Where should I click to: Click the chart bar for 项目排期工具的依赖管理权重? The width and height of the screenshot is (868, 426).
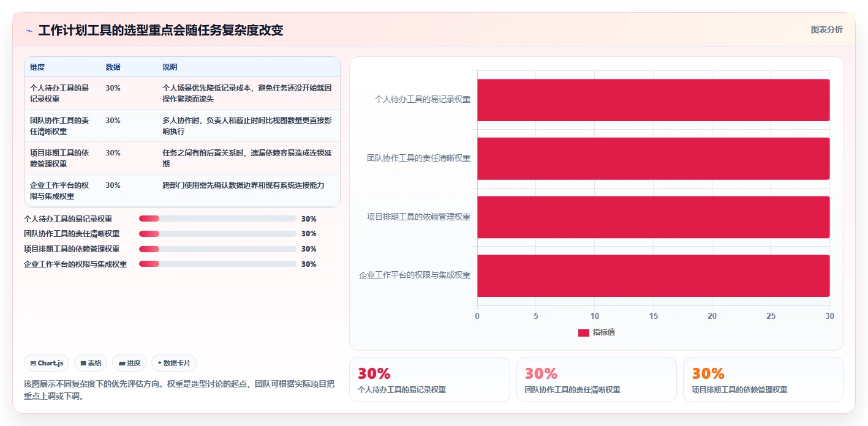pos(654,217)
